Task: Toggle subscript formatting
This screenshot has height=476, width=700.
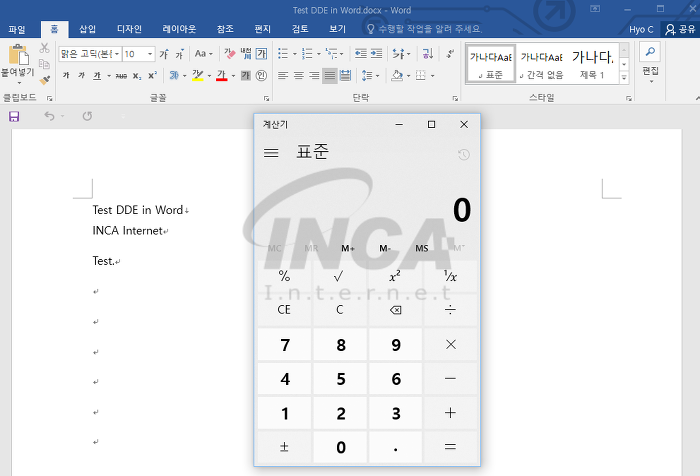Action: 137,76
